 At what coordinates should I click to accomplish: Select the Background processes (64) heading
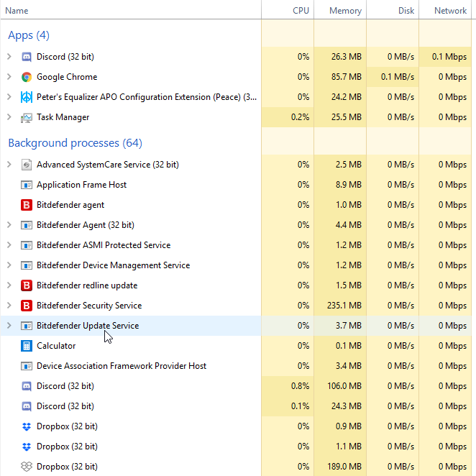[75, 143]
